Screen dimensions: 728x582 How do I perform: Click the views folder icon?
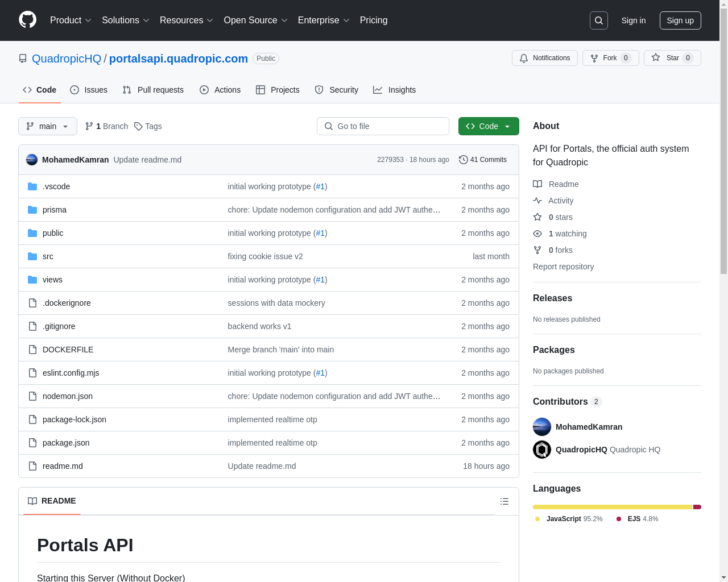click(x=32, y=280)
